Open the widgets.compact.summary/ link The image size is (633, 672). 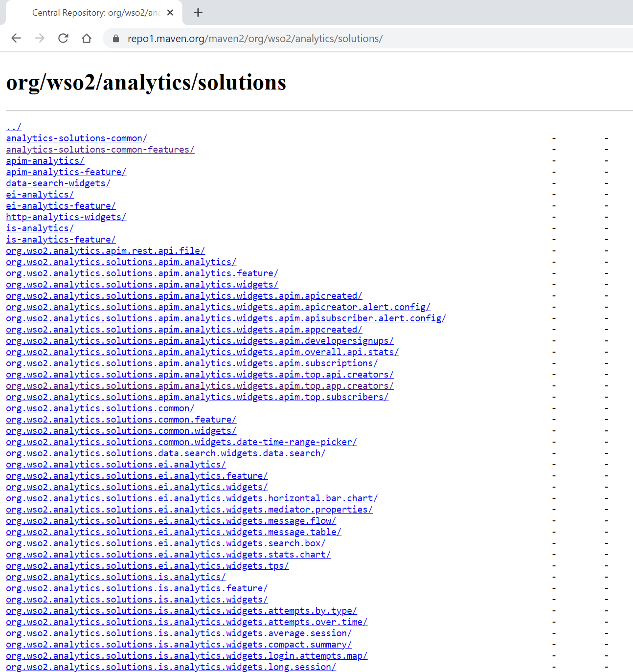point(179,645)
